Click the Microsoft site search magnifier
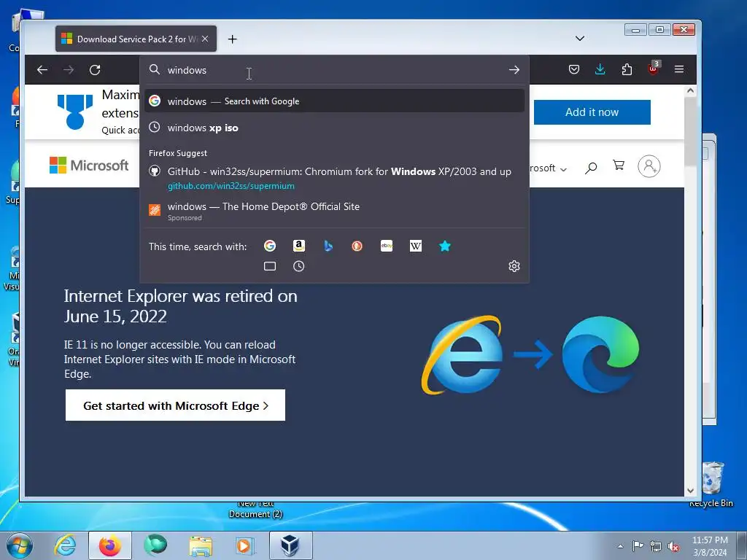Image resolution: width=747 pixels, height=560 pixels. (x=591, y=167)
